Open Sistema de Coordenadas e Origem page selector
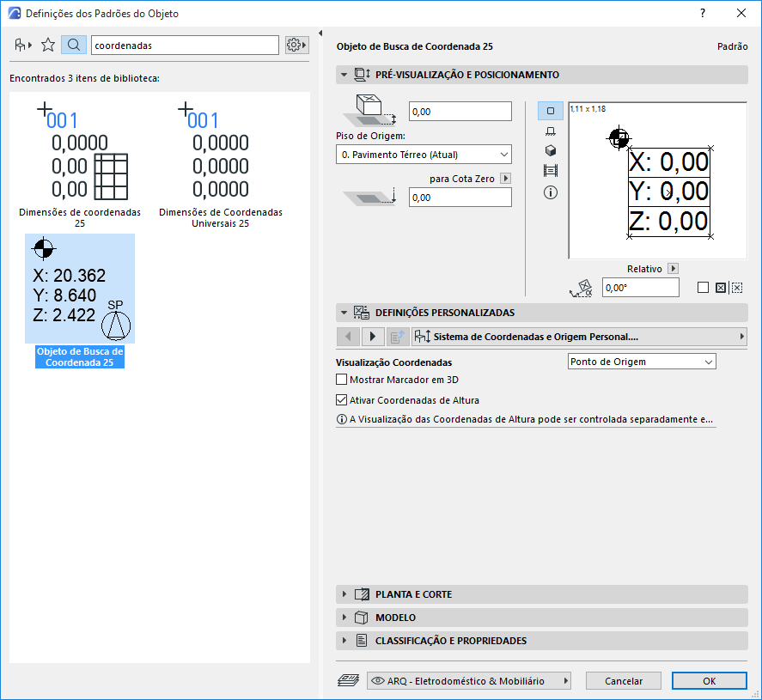This screenshot has height=700, width=762. pos(579,337)
